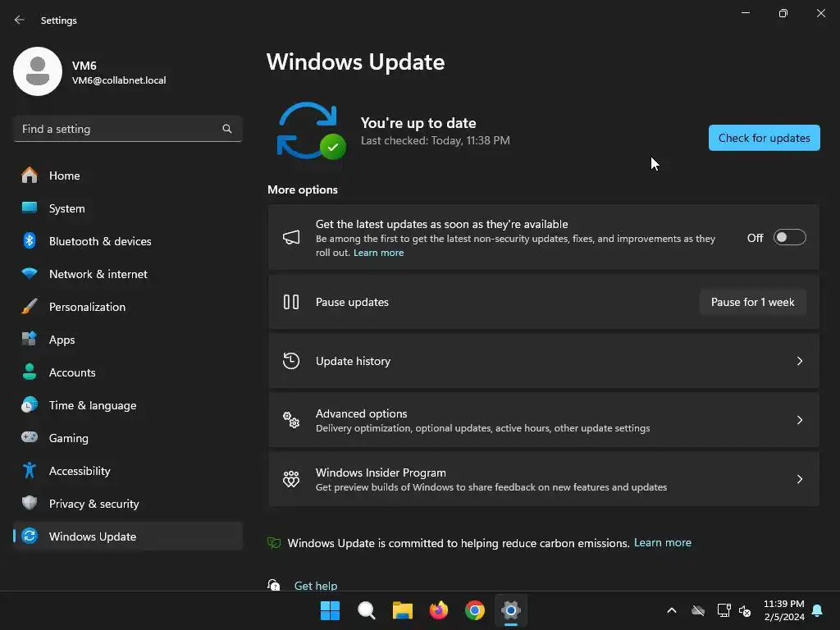Click the Update history row label
Screen dimensions: 840x630
[353, 361]
